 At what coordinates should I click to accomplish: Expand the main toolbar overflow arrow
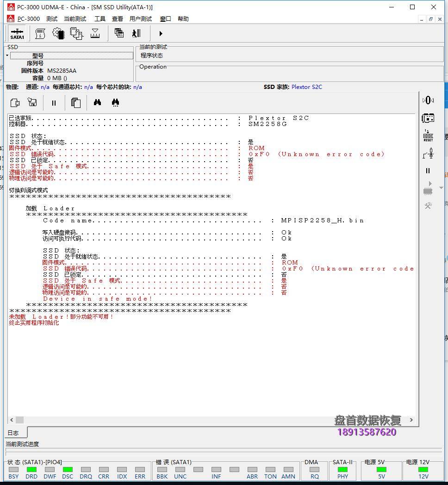click(x=161, y=33)
